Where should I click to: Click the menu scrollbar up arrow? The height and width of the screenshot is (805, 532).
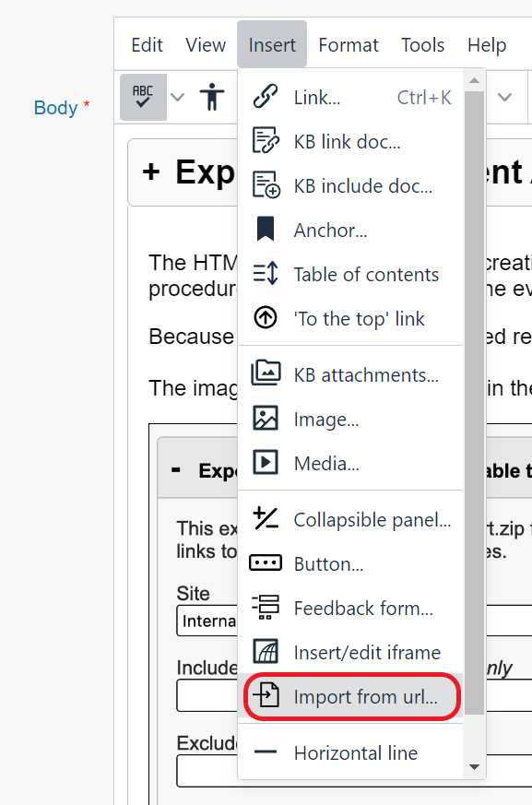474,80
